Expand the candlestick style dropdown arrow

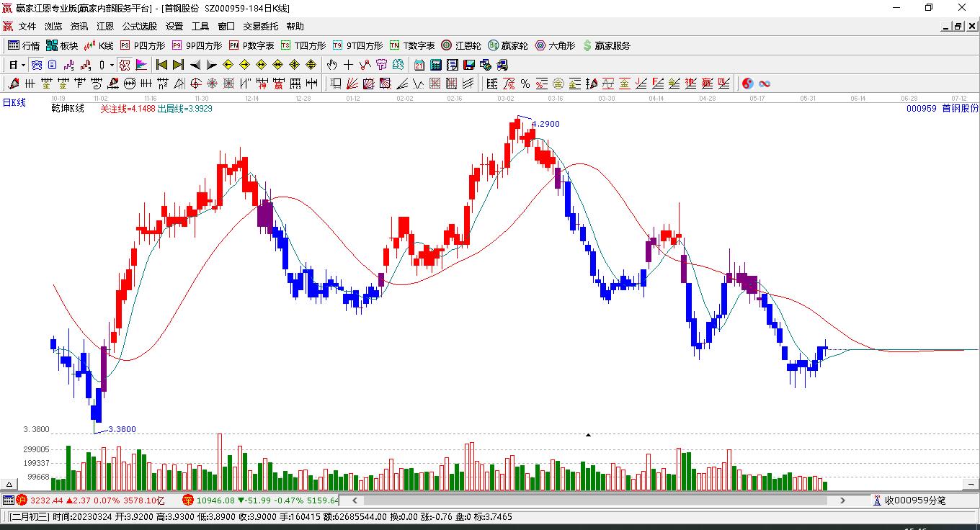point(112,65)
